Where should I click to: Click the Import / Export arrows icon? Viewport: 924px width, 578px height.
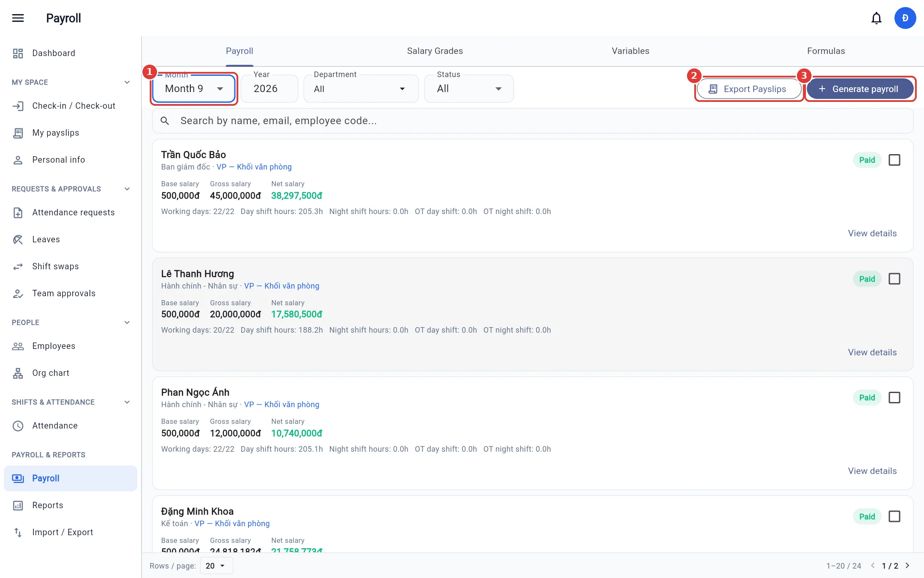[18, 532]
